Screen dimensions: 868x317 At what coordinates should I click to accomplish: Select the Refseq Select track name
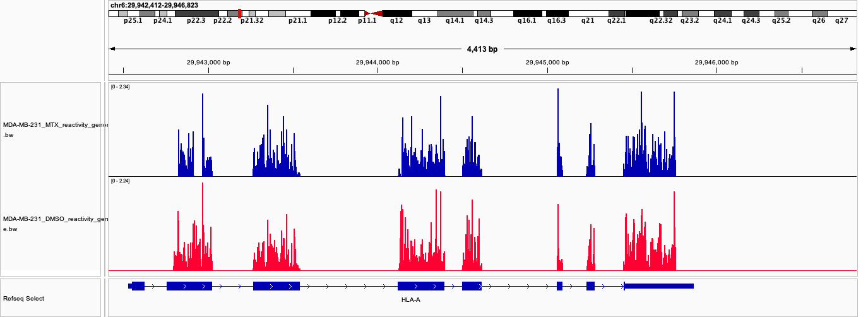coord(23,299)
